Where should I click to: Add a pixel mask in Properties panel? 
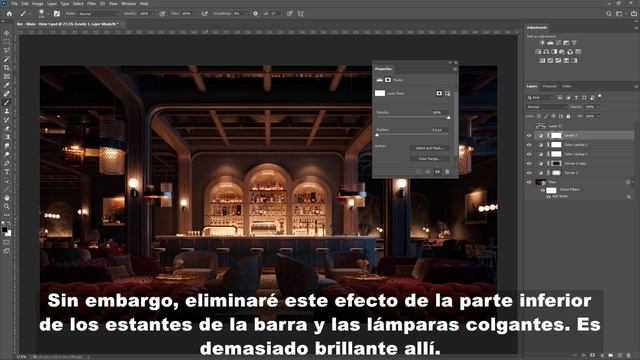pos(439,93)
